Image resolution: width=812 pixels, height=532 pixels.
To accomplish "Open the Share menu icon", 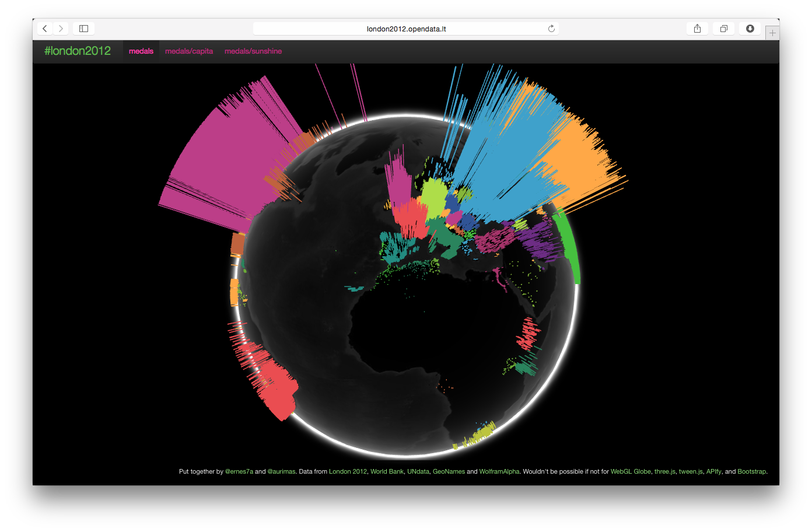I will click(697, 29).
